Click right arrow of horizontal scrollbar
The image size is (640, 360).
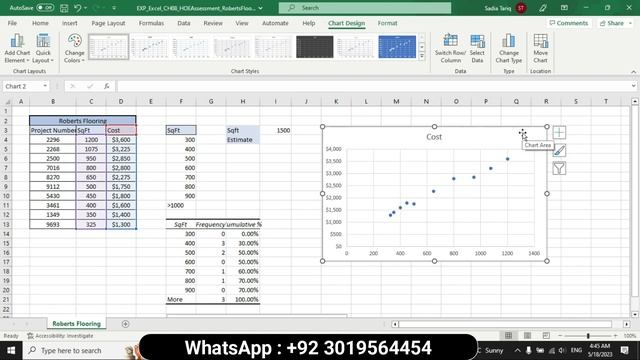627,324
